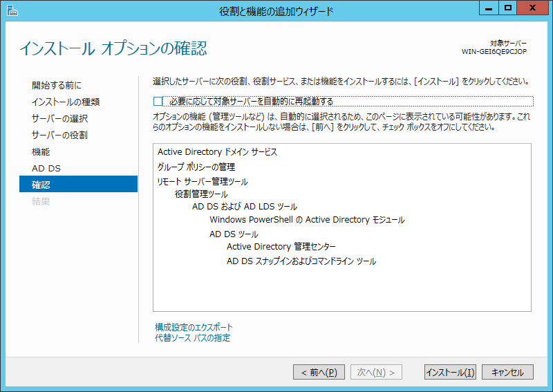Select グループ ポリシーの管理 list entry
This screenshot has width=553, height=392.
pos(196,167)
